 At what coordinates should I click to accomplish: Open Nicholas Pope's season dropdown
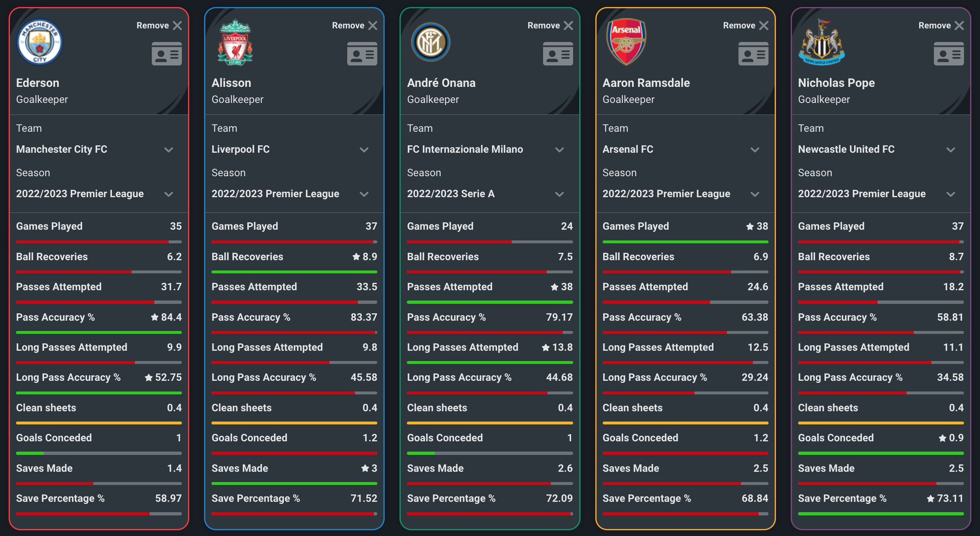pyautogui.click(x=880, y=194)
